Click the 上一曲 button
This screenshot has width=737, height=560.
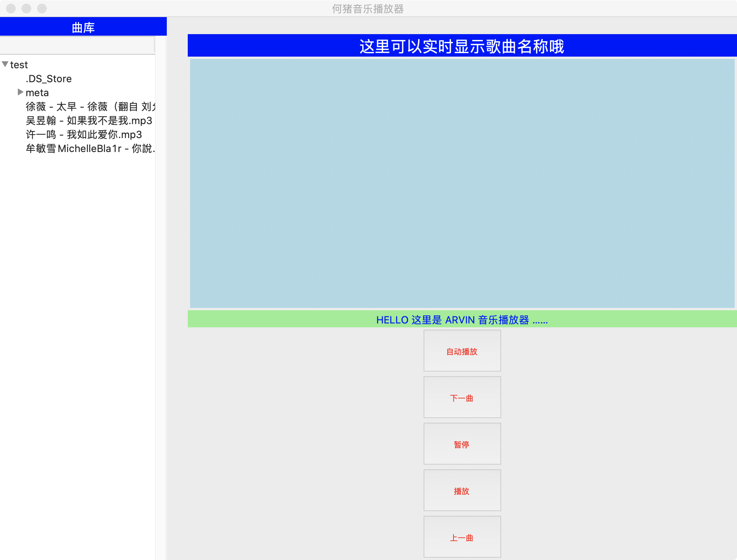point(462,537)
